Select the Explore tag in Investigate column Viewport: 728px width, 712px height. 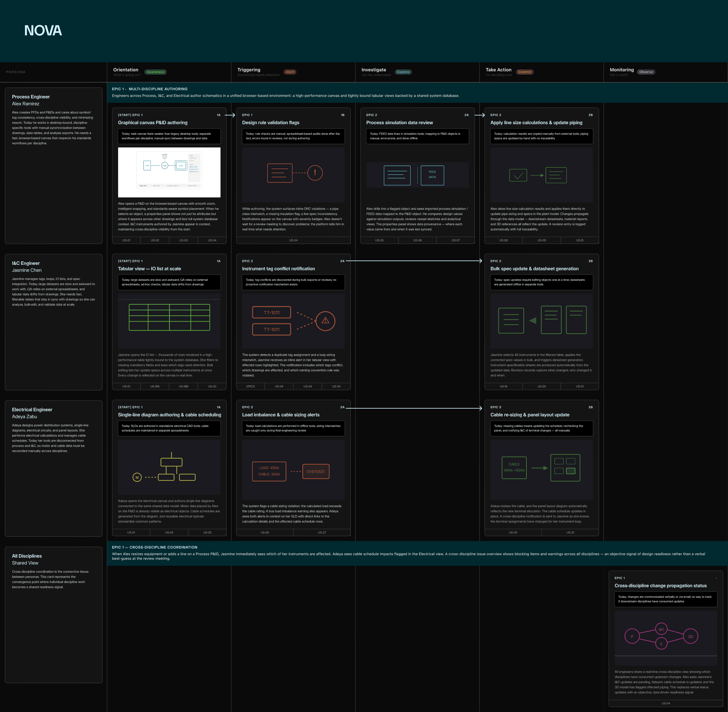pos(403,72)
